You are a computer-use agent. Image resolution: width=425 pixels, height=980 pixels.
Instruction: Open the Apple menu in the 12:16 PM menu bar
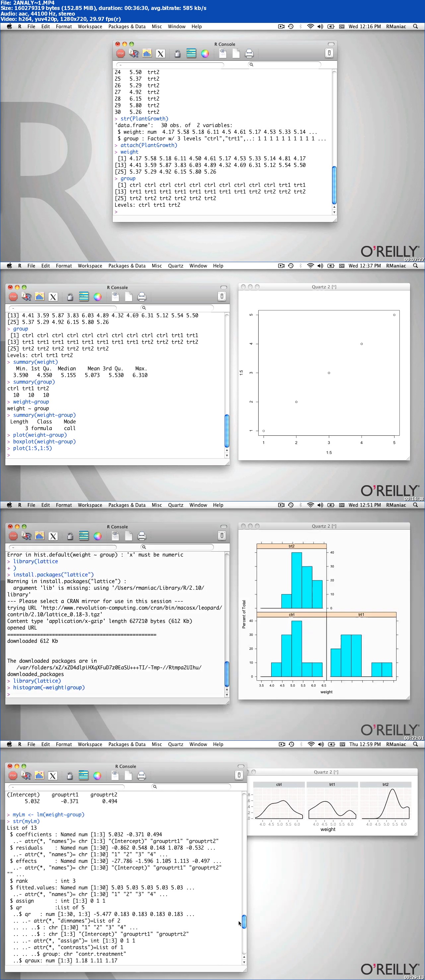tap(10, 27)
